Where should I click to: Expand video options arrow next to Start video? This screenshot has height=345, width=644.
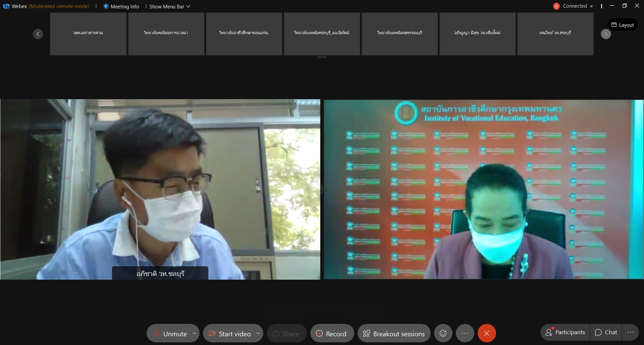click(258, 333)
